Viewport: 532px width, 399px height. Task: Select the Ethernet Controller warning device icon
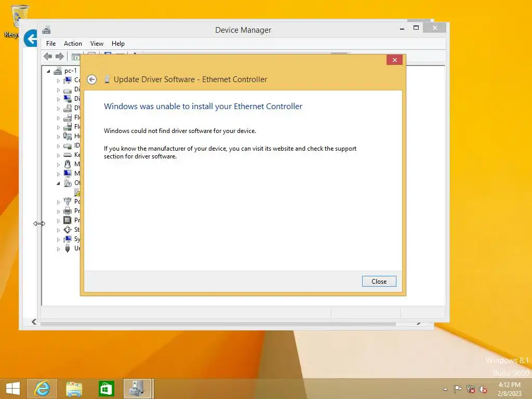(77, 192)
